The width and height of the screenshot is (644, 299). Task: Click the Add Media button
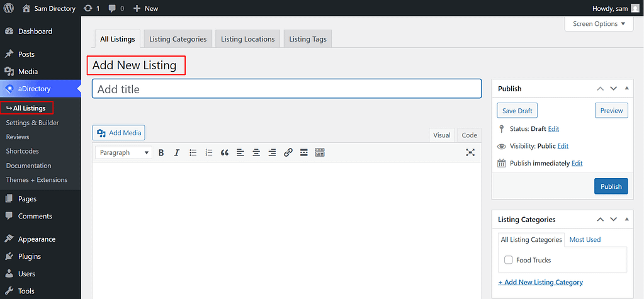pyautogui.click(x=119, y=133)
